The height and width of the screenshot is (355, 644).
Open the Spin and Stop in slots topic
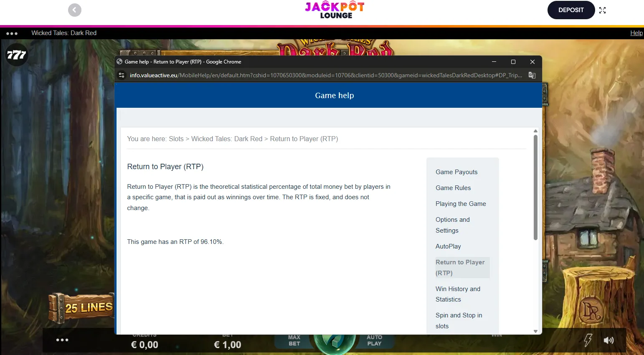[459, 321]
